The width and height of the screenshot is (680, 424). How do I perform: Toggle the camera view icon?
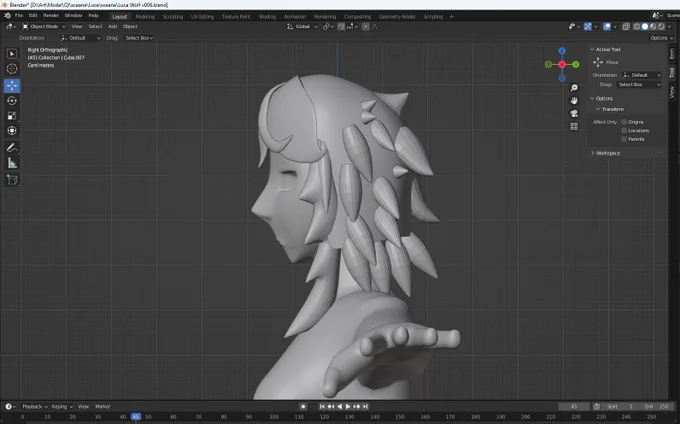[574, 114]
